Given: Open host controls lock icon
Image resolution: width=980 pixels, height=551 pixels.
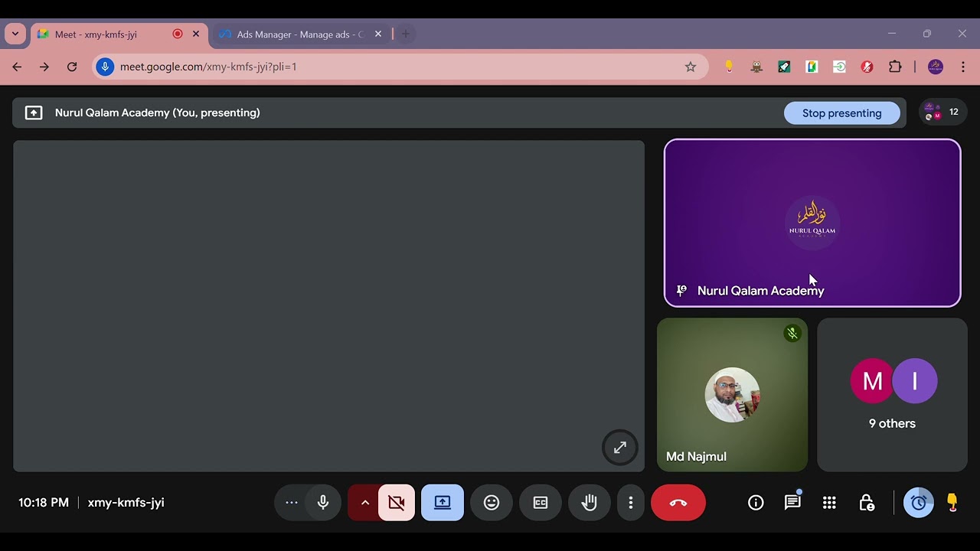Looking at the screenshot, I should [866, 503].
